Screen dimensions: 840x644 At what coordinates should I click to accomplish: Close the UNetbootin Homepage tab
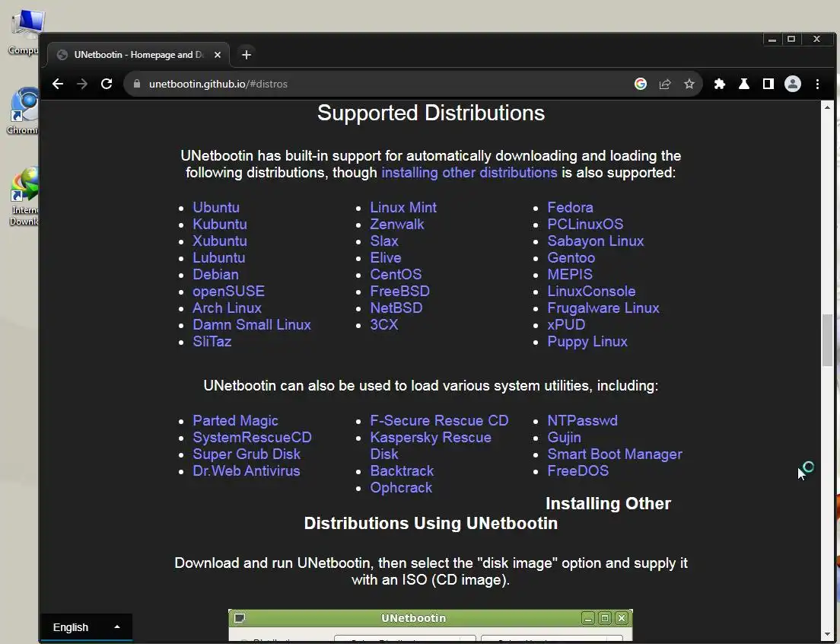pyautogui.click(x=218, y=55)
